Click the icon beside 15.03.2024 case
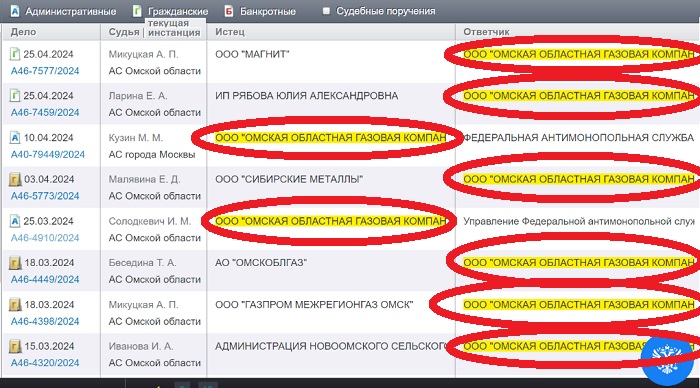Screen dimensions: 700x388 (15, 346)
